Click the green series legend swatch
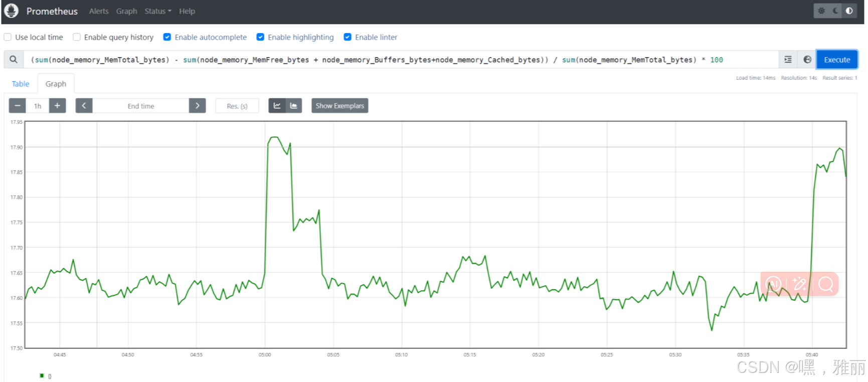The width and height of the screenshot is (868, 382). tap(42, 375)
